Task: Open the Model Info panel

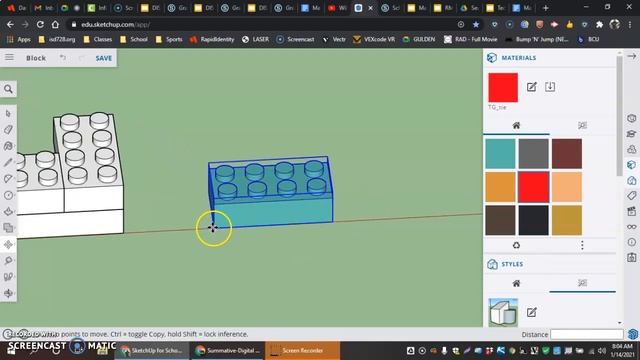Action: pos(631,242)
